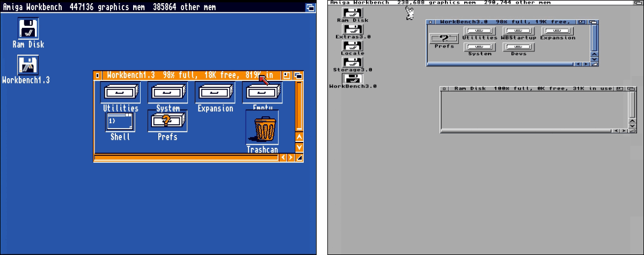Click the up arrow in WorkBench3.0 window
Screen dimensions: 644x255
594,53
